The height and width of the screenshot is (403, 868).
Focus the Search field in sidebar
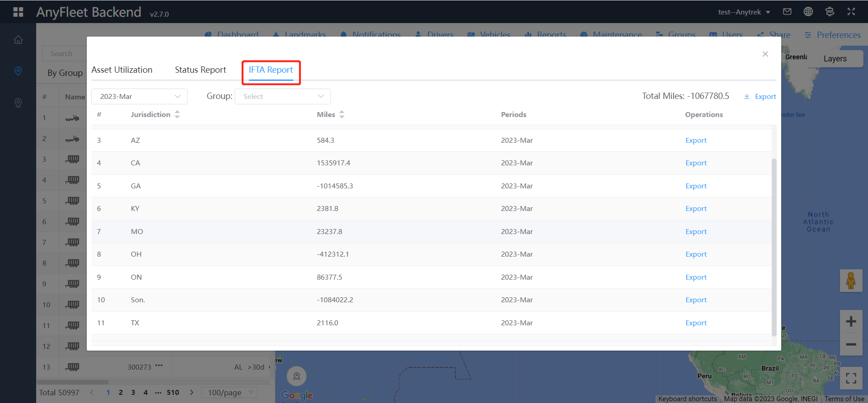[x=64, y=53]
